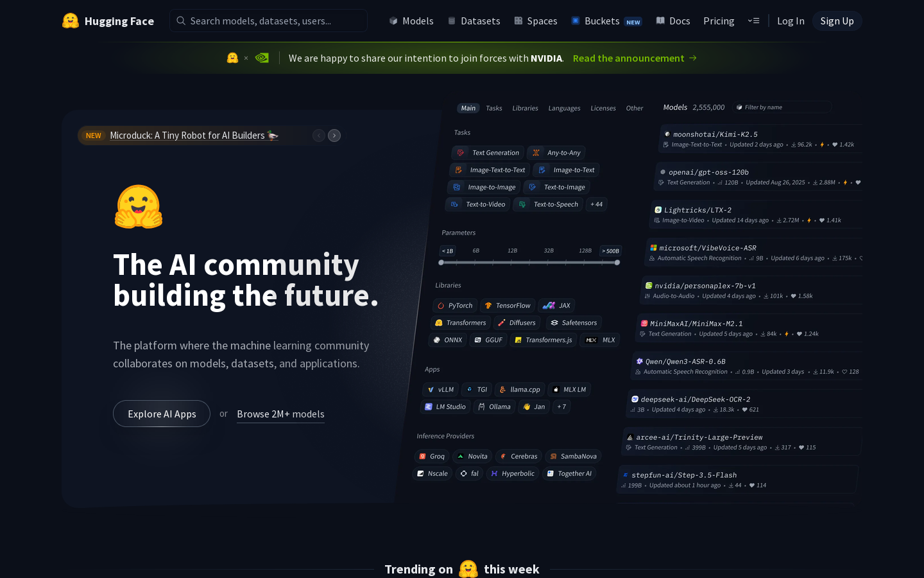The height and width of the screenshot is (578, 924).
Task: Click the LM Studio app icon
Action: [429, 407]
